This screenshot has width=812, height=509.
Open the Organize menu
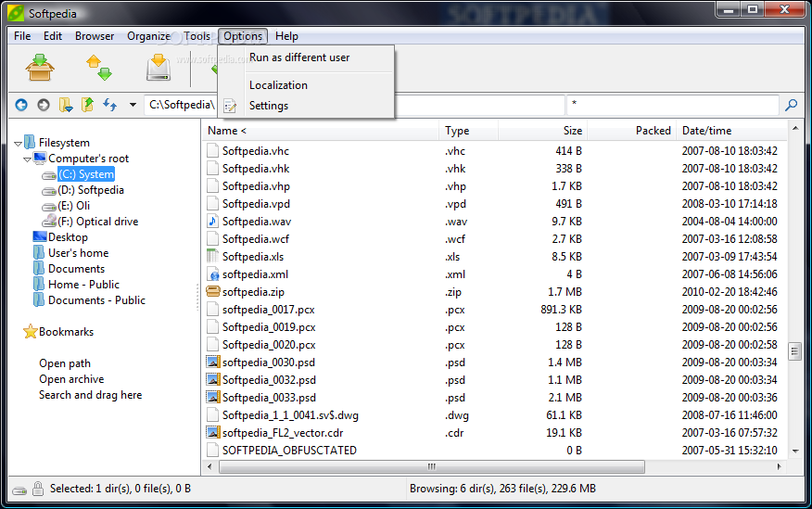click(x=148, y=36)
